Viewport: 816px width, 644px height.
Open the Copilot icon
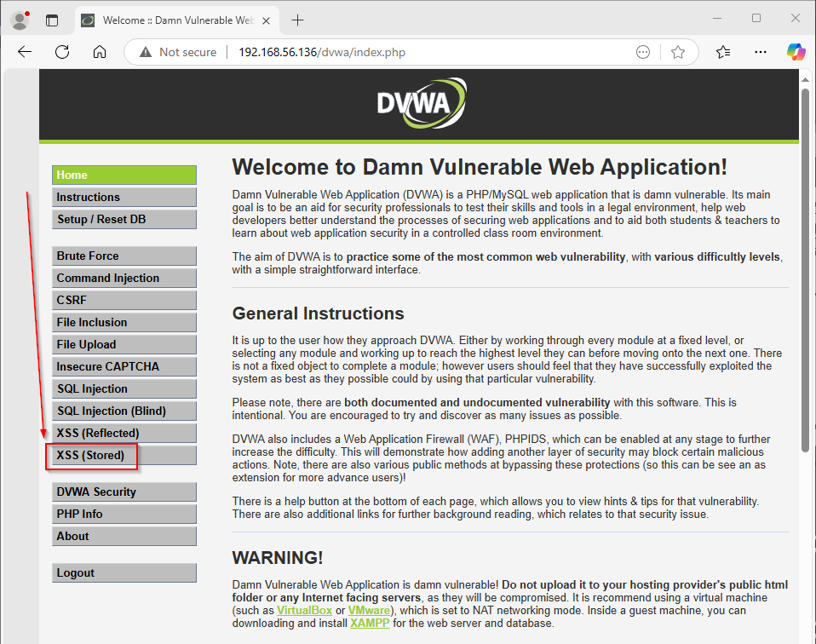click(x=796, y=52)
